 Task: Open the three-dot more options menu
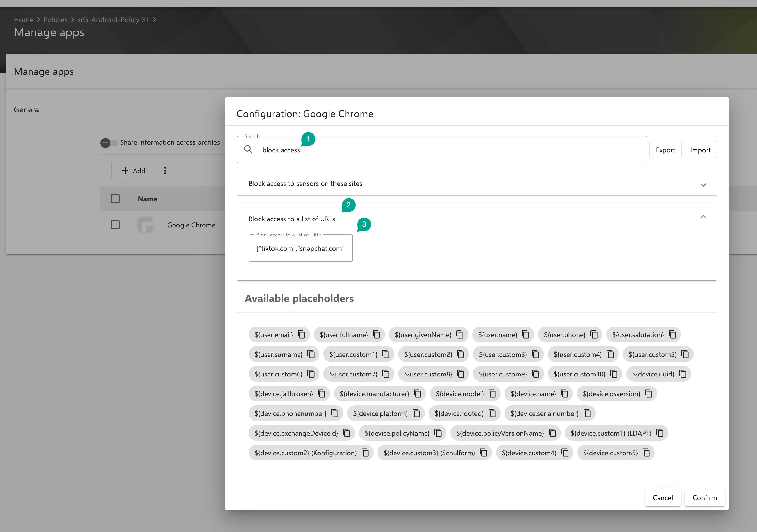[x=165, y=171]
